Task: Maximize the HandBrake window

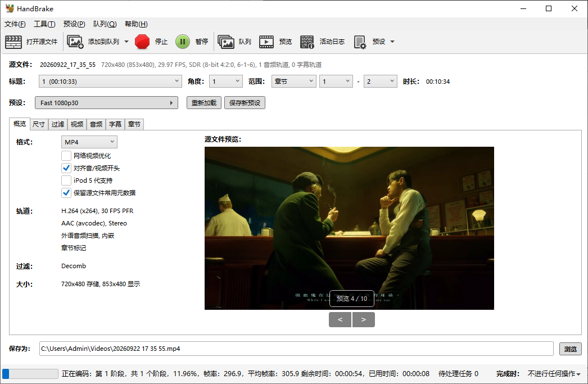Action: (x=549, y=8)
